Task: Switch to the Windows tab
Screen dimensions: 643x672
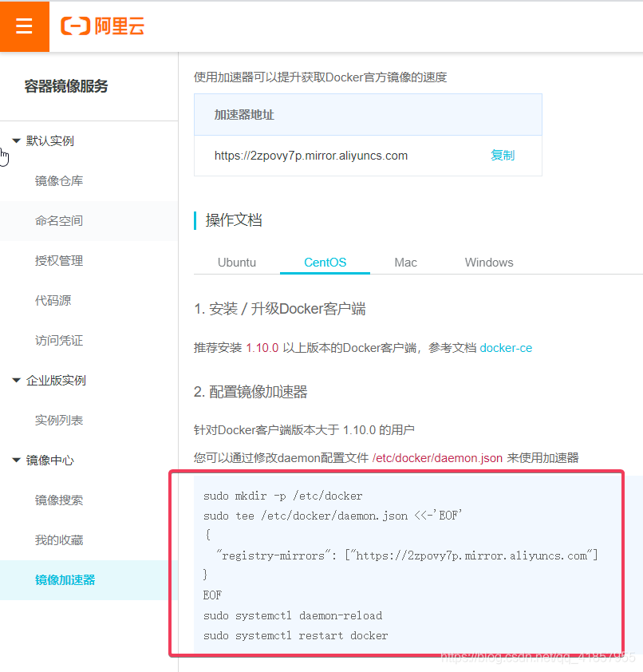Action: 489,263
